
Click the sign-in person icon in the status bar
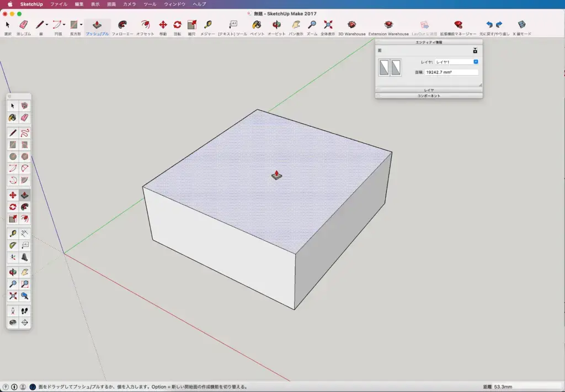pos(23,387)
